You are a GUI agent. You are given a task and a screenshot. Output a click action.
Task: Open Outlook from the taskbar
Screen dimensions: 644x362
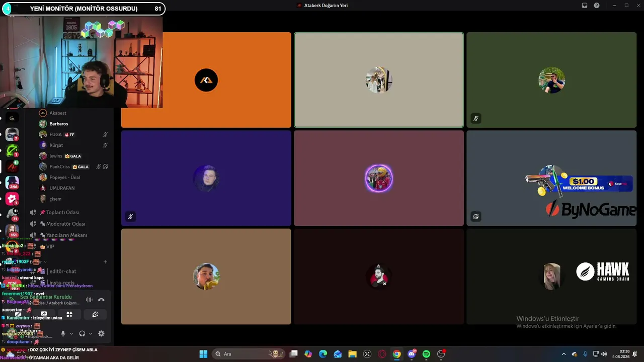pos(338,354)
